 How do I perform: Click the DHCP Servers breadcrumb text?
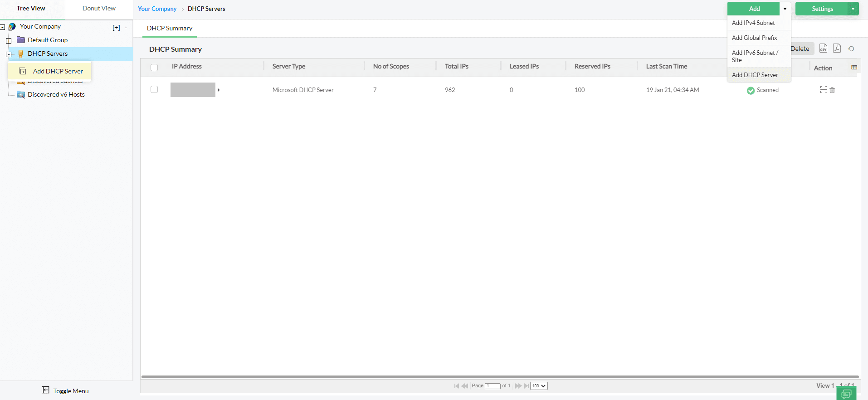click(206, 9)
